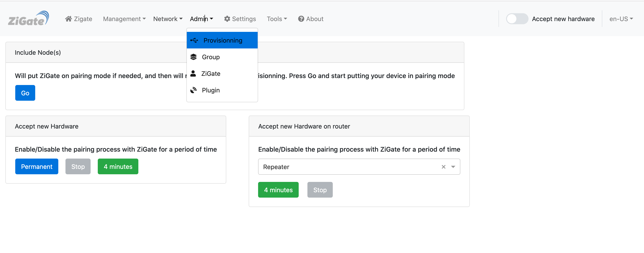644x253 pixels.
Task: Click the home icon beside Zigate
Action: coord(68,19)
